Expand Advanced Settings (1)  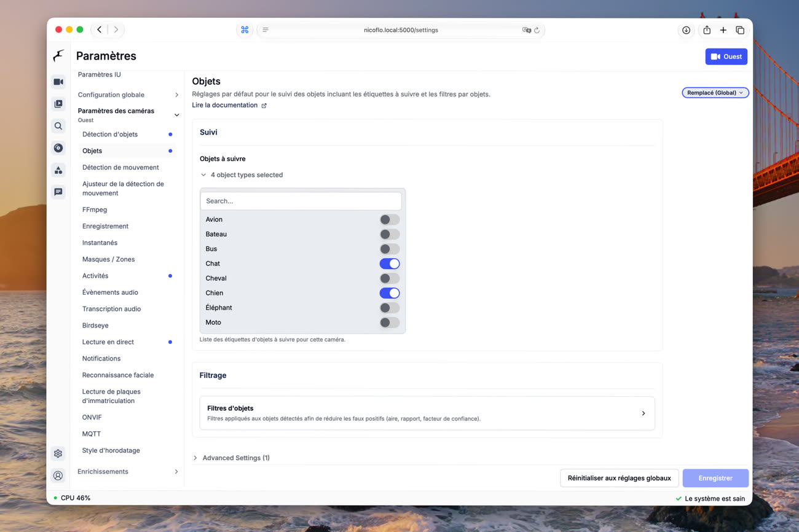coord(231,458)
